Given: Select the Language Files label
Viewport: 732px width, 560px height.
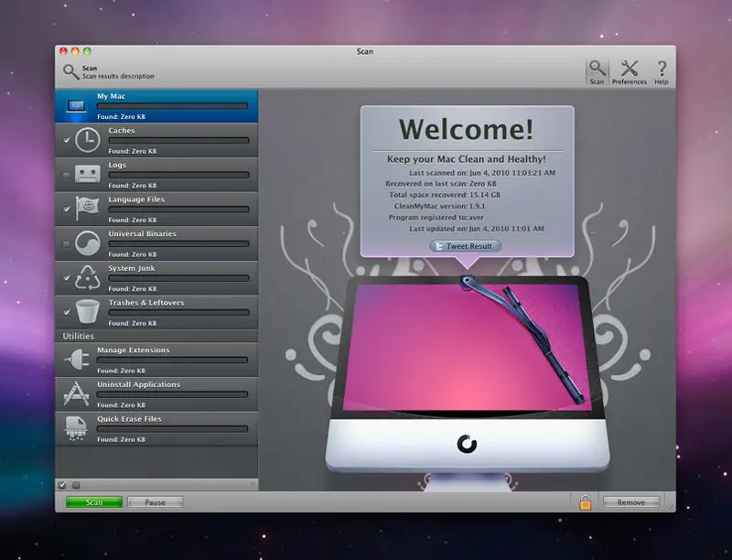Looking at the screenshot, I should (136, 199).
